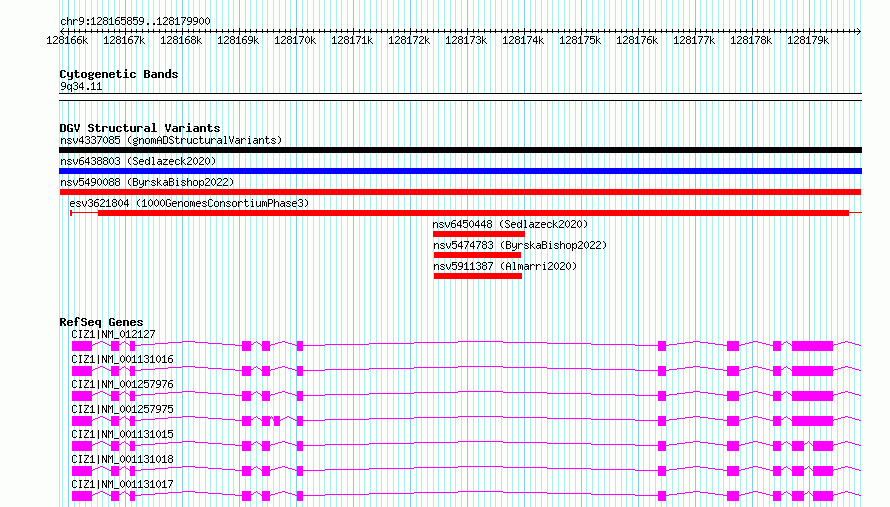This screenshot has height=507, width=890.
Task: Open the nsv5474783 (ByrskaBishop2022) label
Action: 520,245
